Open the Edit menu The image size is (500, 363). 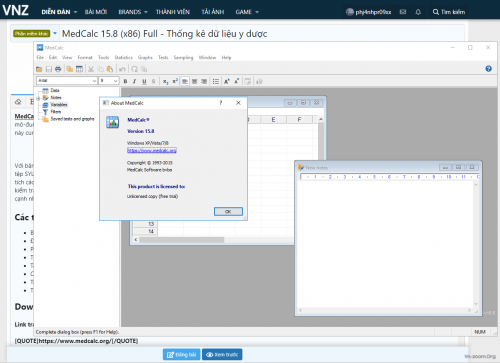point(53,58)
